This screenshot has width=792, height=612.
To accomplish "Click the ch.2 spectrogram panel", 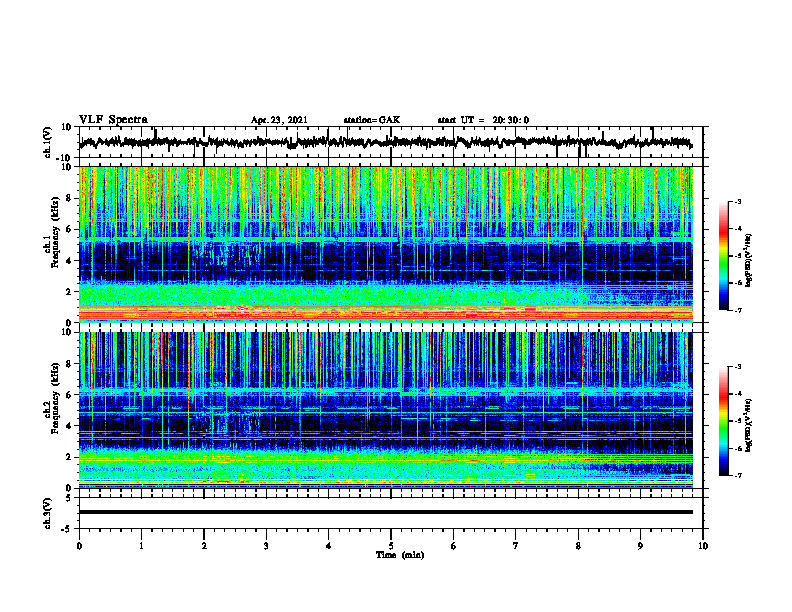I will 386,410.
